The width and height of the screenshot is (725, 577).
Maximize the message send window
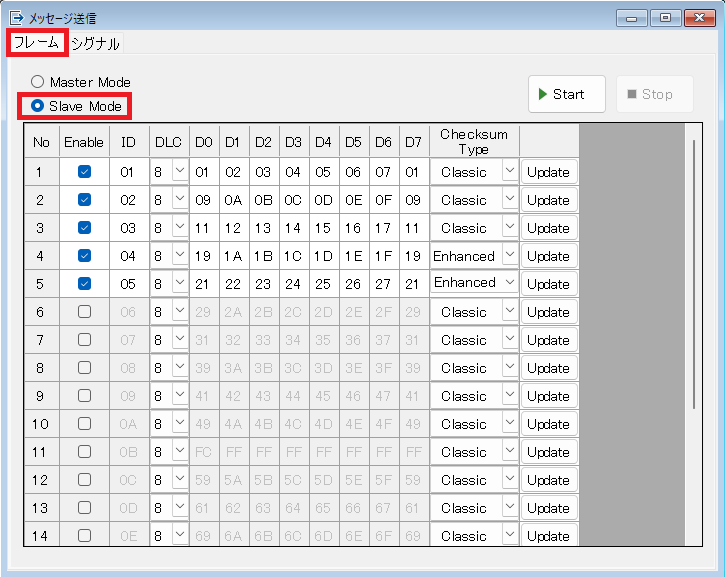(x=665, y=18)
